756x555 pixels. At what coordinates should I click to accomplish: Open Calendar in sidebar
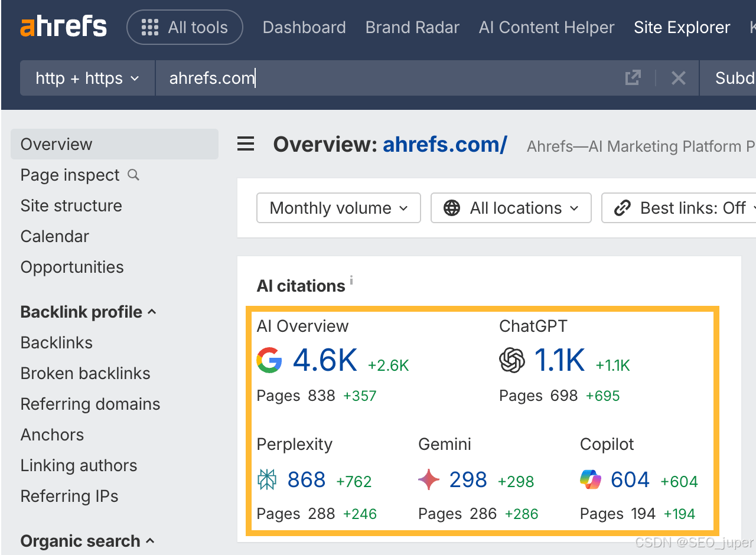pyautogui.click(x=54, y=236)
